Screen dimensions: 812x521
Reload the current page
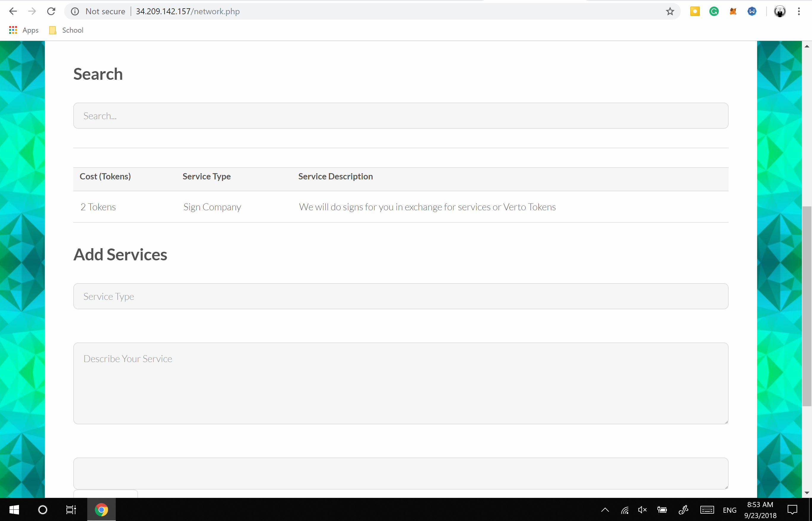(x=51, y=11)
